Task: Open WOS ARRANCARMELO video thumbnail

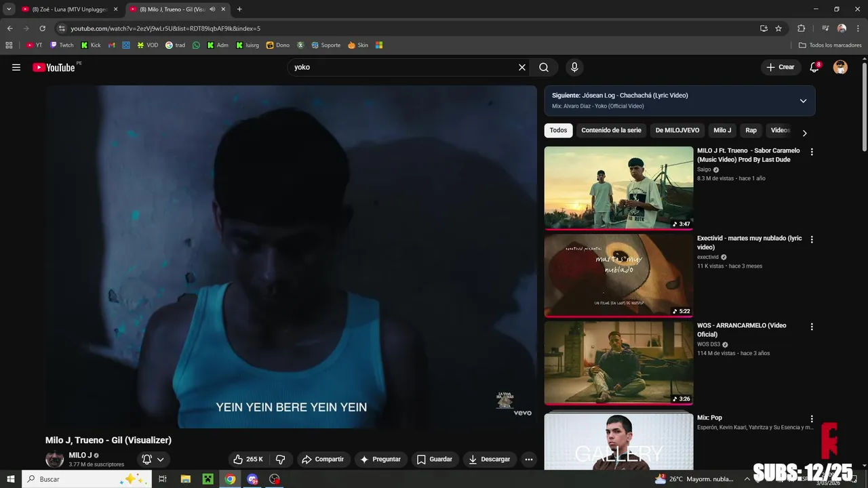Action: 618,363
